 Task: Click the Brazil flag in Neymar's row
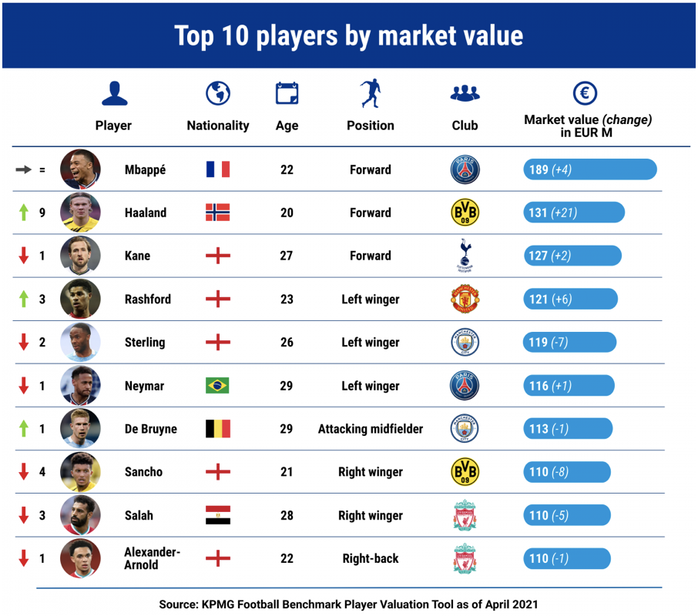click(x=217, y=386)
